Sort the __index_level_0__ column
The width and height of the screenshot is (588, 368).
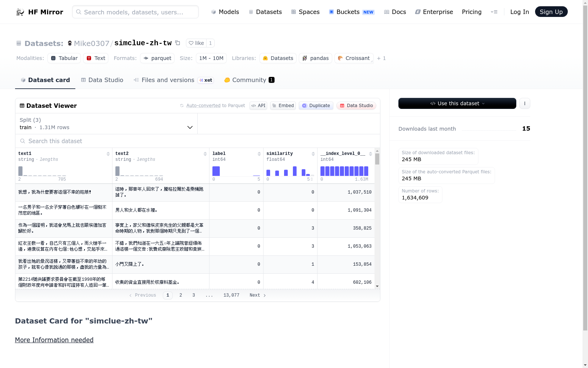click(370, 154)
